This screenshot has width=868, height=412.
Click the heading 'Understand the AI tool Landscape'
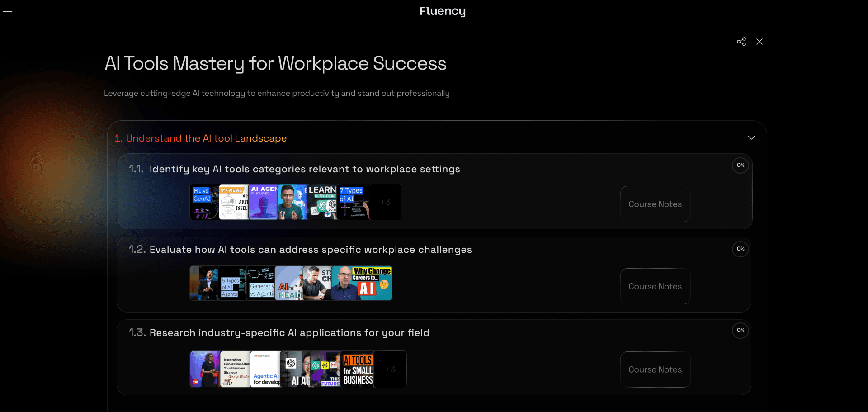(206, 138)
